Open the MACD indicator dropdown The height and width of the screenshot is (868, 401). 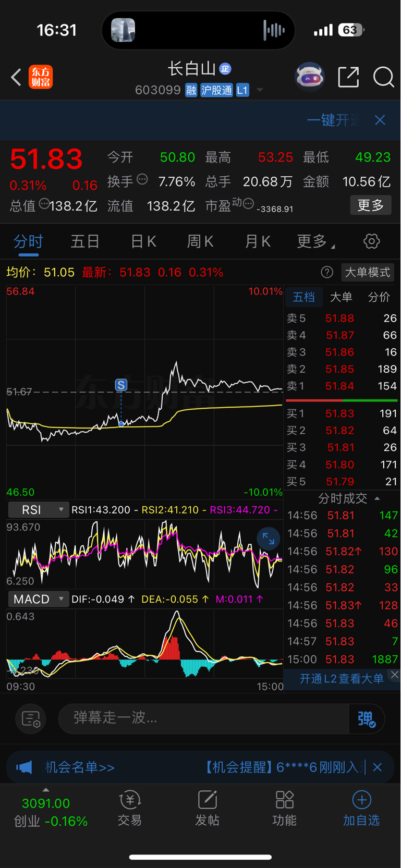coord(38,599)
